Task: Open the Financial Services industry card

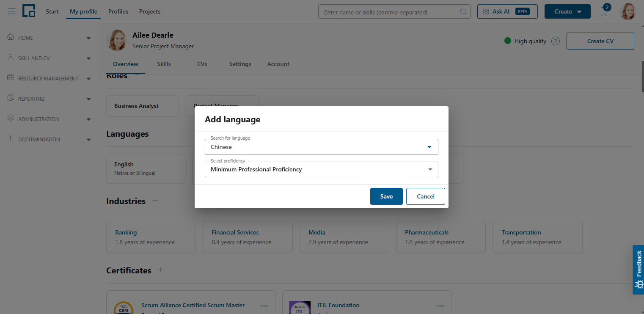Action: (248, 237)
